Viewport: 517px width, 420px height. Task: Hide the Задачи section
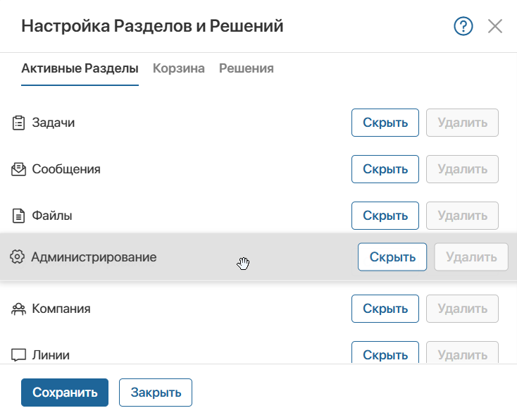coord(385,123)
